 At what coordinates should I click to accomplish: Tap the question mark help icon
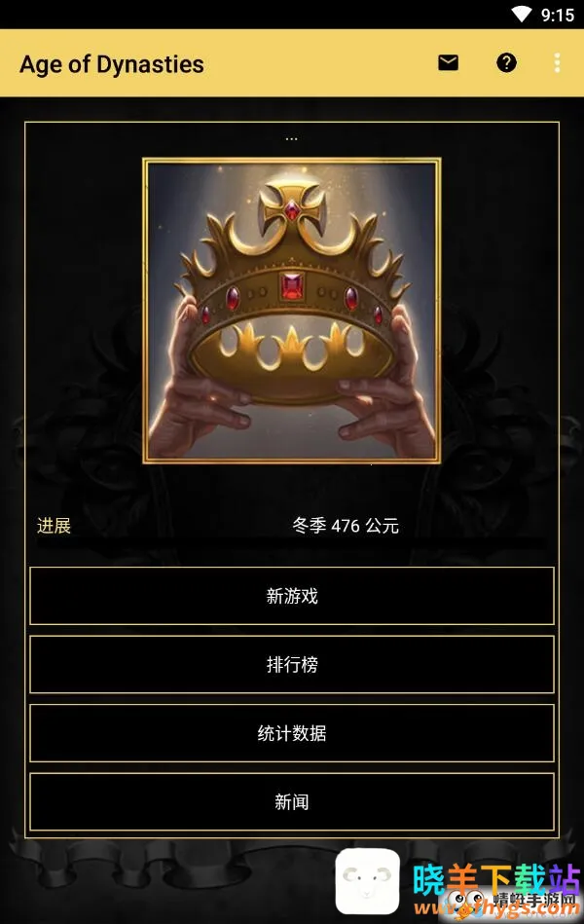pos(506,62)
